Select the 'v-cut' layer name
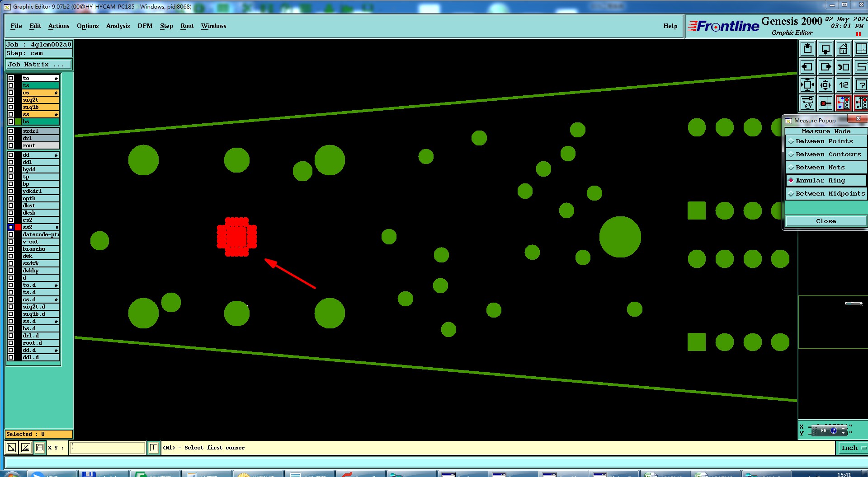 (x=40, y=242)
